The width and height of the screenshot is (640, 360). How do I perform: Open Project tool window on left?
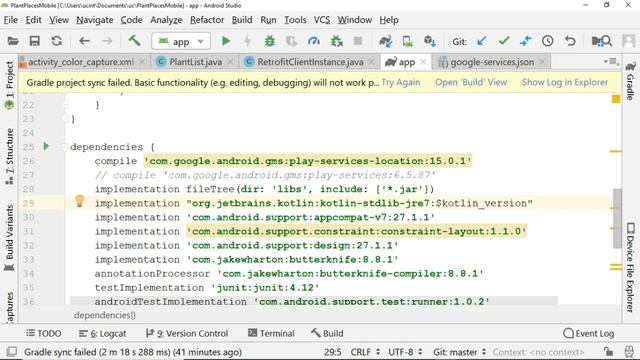point(9,85)
